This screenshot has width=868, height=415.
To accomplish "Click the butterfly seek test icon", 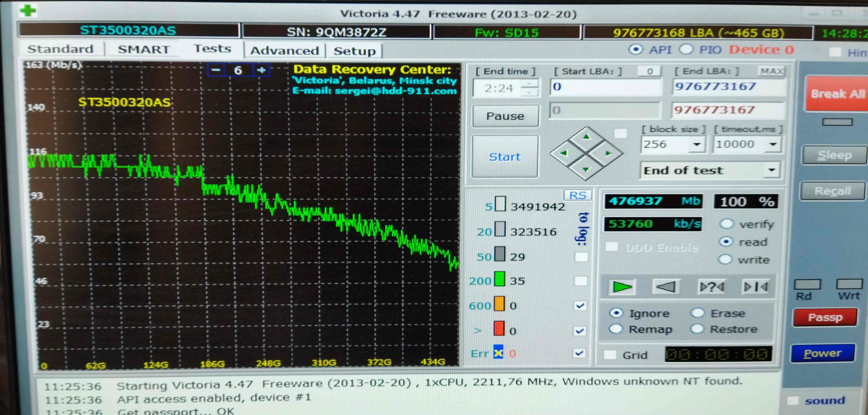I will pyautogui.click(x=755, y=287).
